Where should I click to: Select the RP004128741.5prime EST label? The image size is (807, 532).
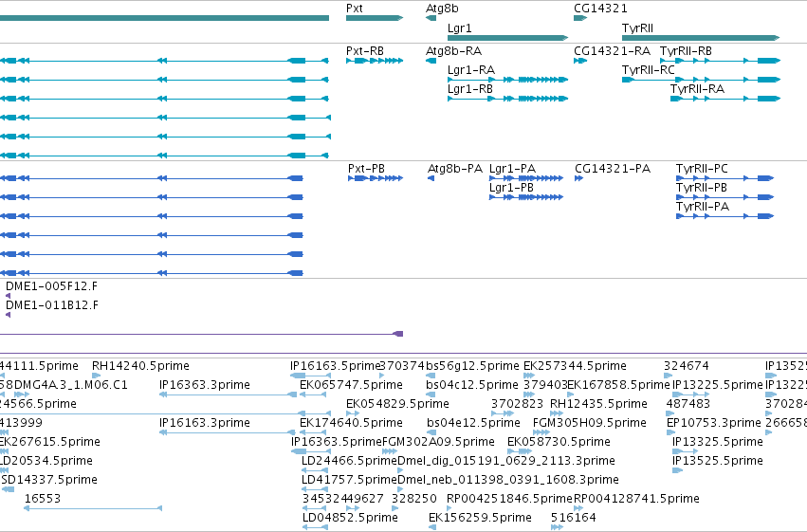point(636,499)
